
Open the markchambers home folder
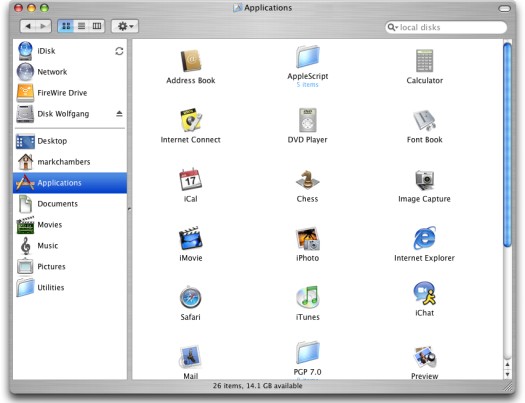pyautogui.click(x=70, y=162)
